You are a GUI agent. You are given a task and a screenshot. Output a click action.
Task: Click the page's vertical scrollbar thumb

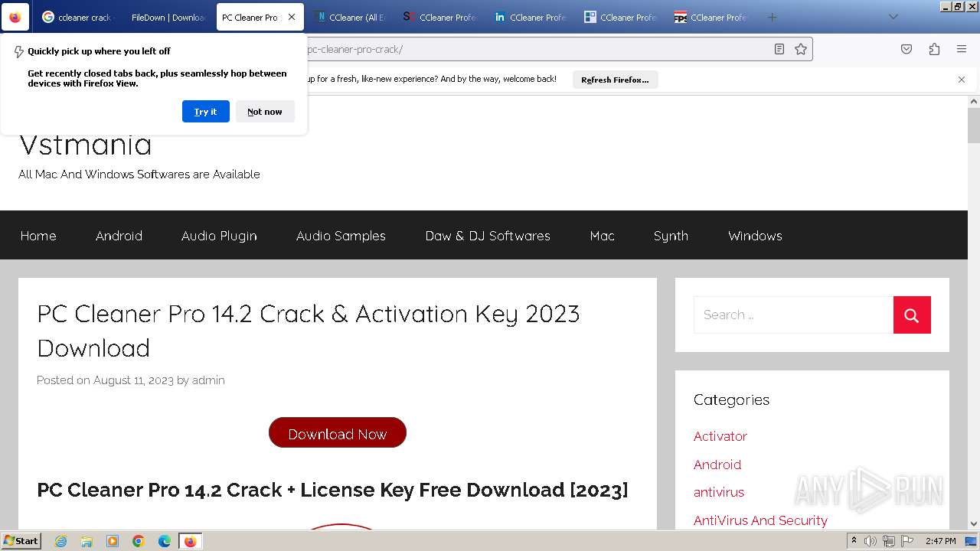point(974,126)
